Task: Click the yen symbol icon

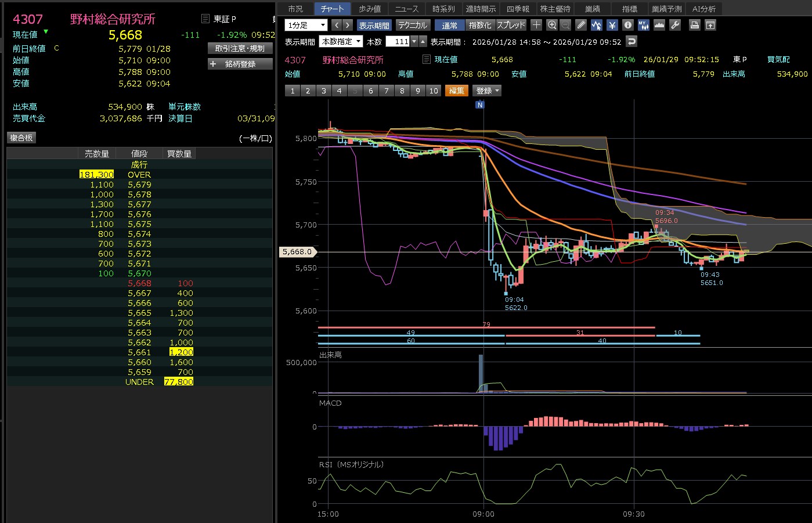Action: click(x=612, y=25)
